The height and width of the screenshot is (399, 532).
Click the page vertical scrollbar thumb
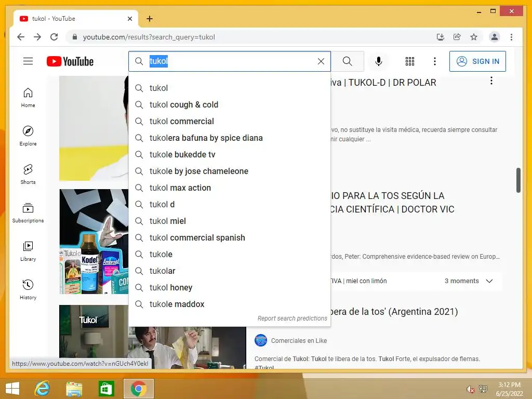518,180
